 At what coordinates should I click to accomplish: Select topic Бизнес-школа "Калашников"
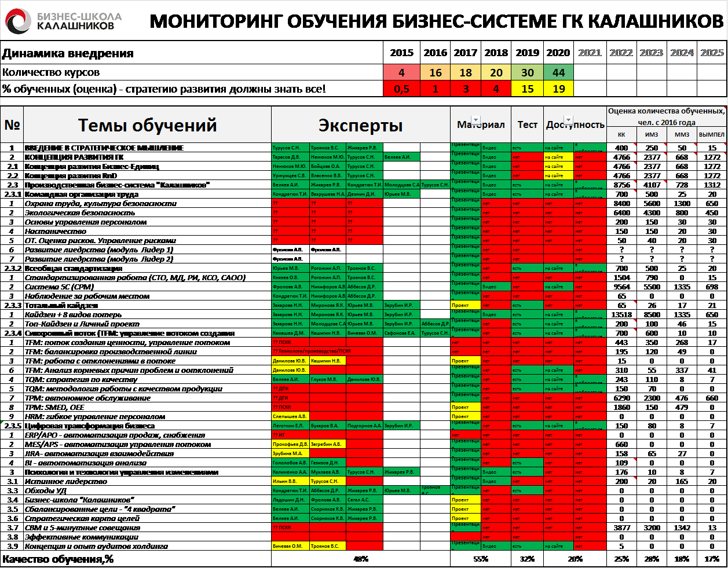pos(80,500)
